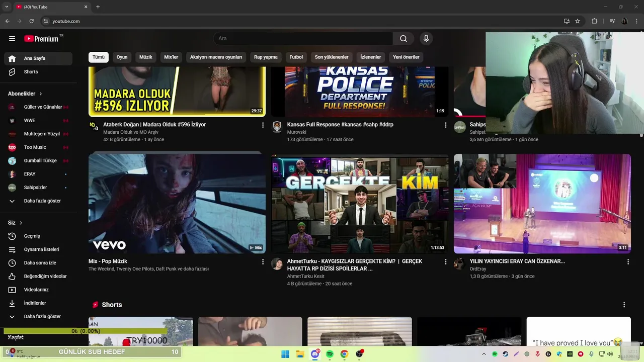Go back in Chrome
This screenshot has height=362, width=644.
pos(7,21)
